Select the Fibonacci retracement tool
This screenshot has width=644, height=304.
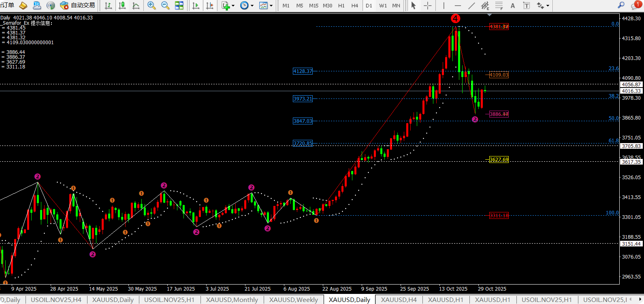point(499,6)
